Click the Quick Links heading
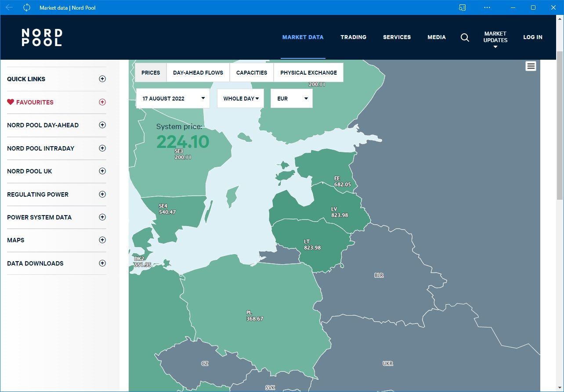 [26, 79]
